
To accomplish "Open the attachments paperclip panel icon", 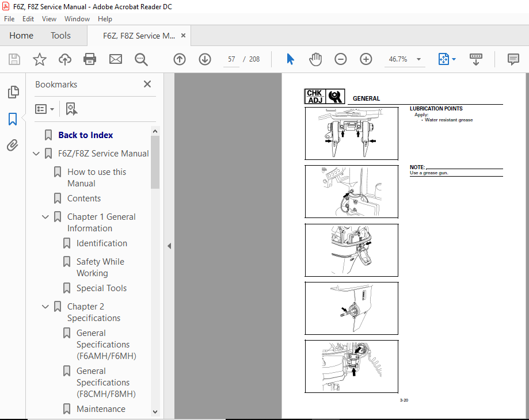I will point(13,146).
